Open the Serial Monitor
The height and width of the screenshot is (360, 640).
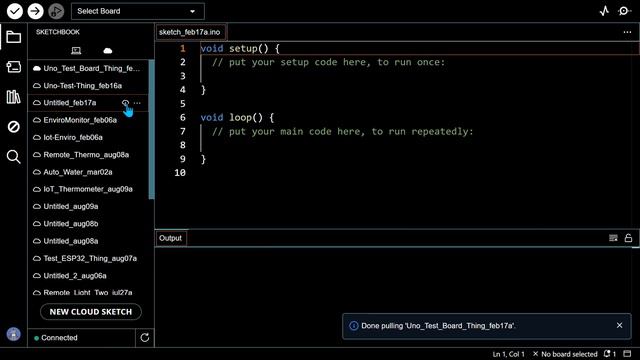pyautogui.click(x=624, y=11)
